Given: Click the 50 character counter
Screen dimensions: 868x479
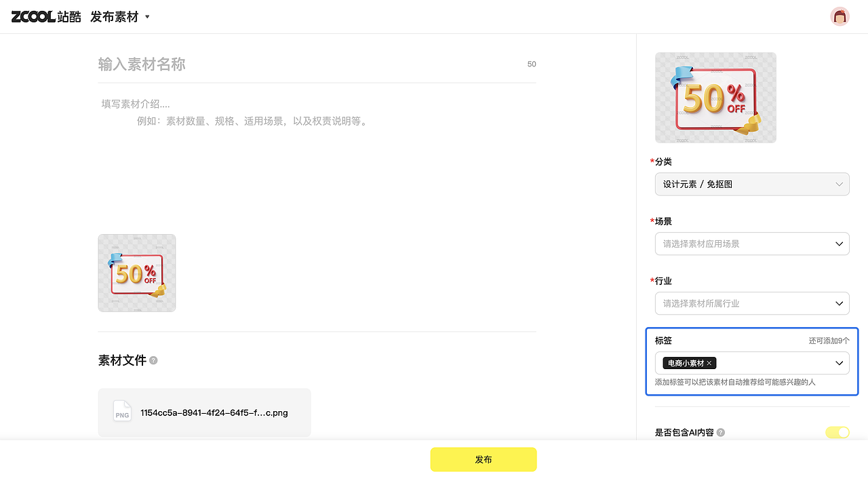Looking at the screenshot, I should pyautogui.click(x=532, y=64).
